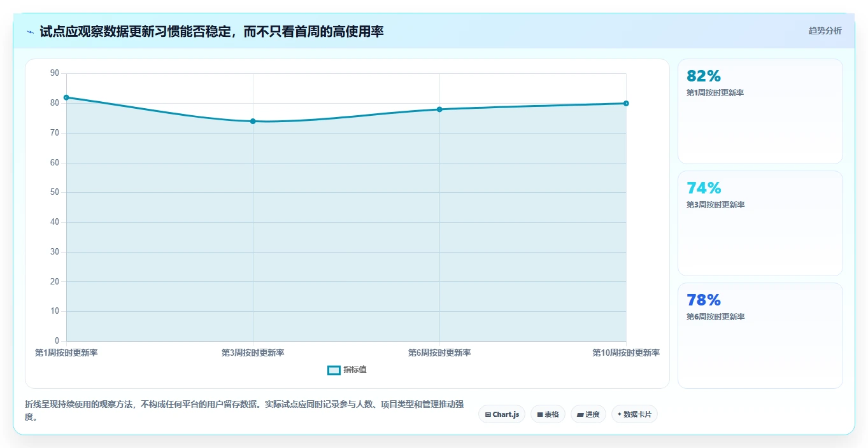Click the 指标值 legend color box
Viewport: 868px width, 448px height.
pyautogui.click(x=334, y=370)
